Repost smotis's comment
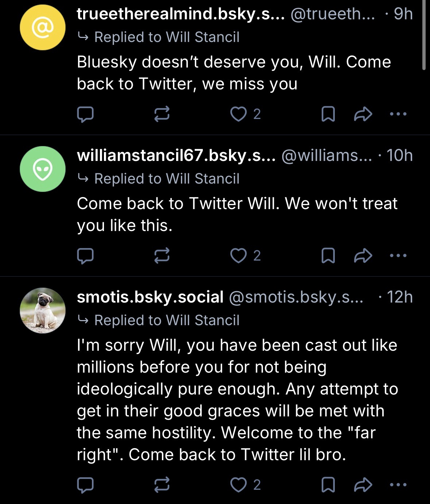This screenshot has height=504, width=430. (162, 485)
